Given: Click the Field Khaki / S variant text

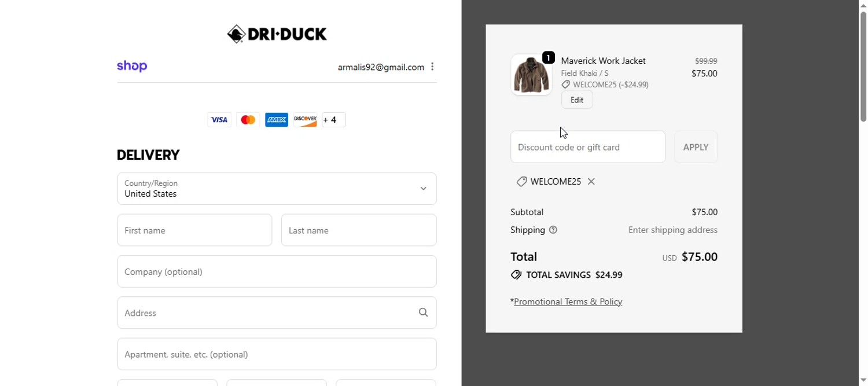Looking at the screenshot, I should pos(584,73).
